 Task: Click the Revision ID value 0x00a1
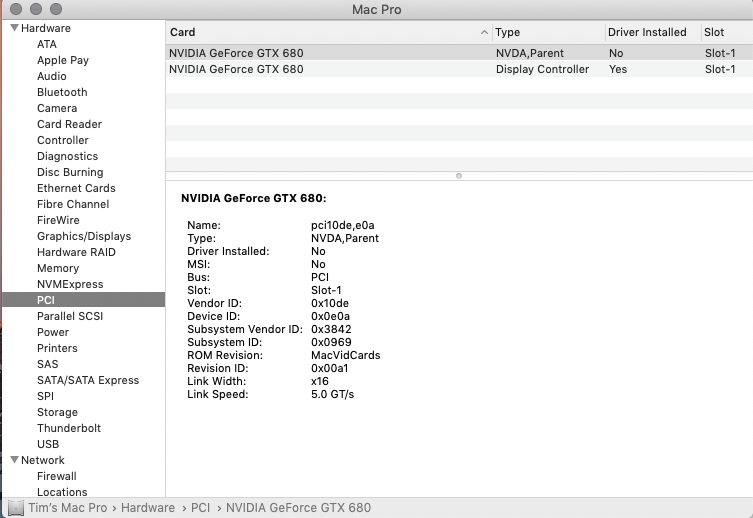(329, 368)
